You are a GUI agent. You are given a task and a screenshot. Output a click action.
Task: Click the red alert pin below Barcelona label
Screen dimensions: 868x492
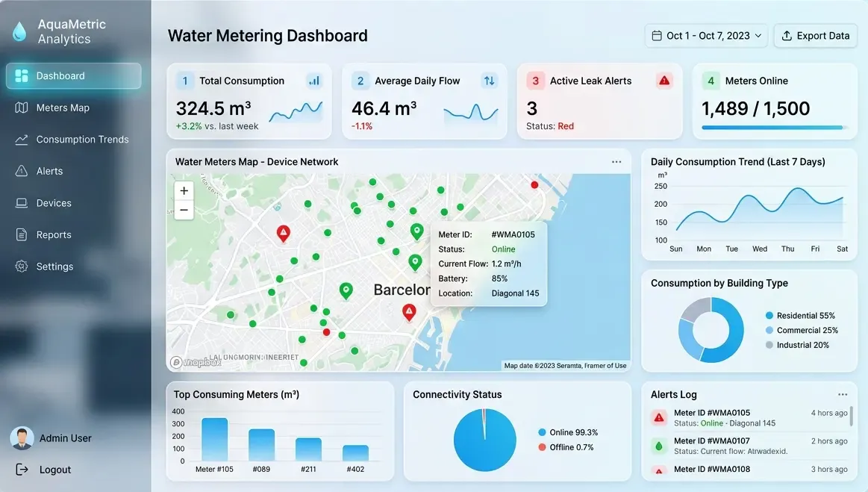[409, 313]
